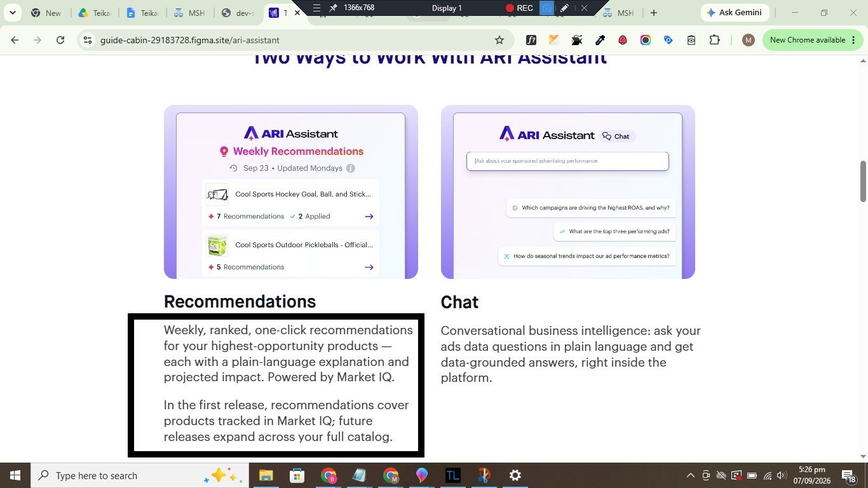Click the arrow on the Outdoor Pickleballs row
868x488 pixels.
tap(369, 268)
